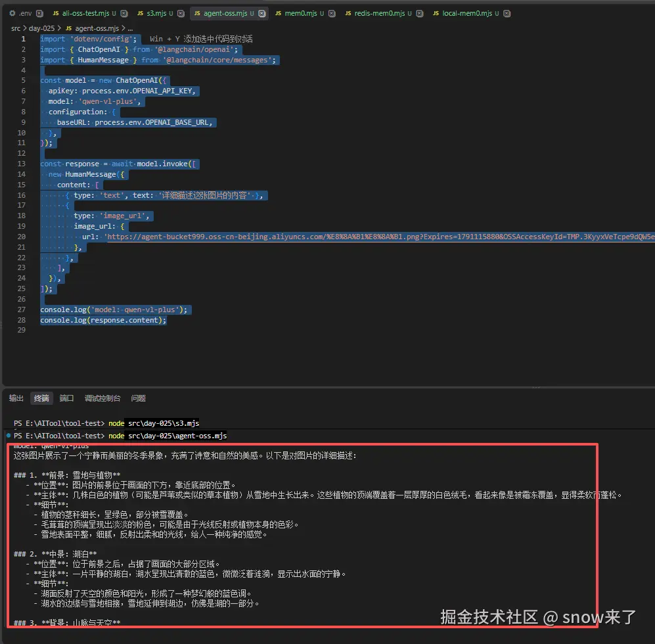655x644 pixels.
Task: Click the terminal command "node src\day-025\s3.mjs"
Action: 154,423
